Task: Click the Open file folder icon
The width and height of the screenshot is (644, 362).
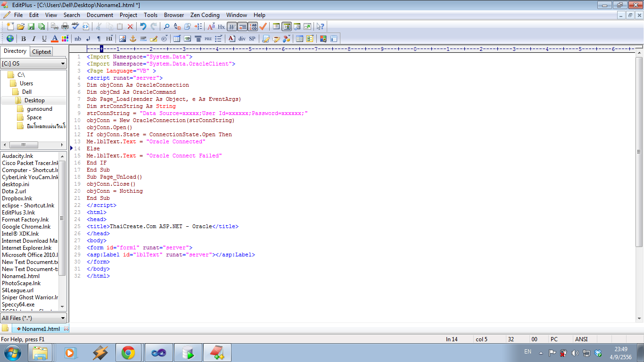Action: 21,26
